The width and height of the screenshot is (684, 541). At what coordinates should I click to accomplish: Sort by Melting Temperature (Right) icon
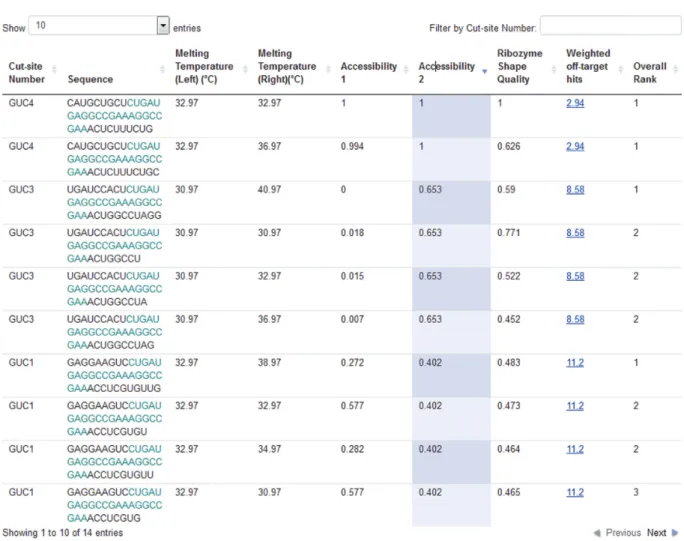click(x=328, y=69)
